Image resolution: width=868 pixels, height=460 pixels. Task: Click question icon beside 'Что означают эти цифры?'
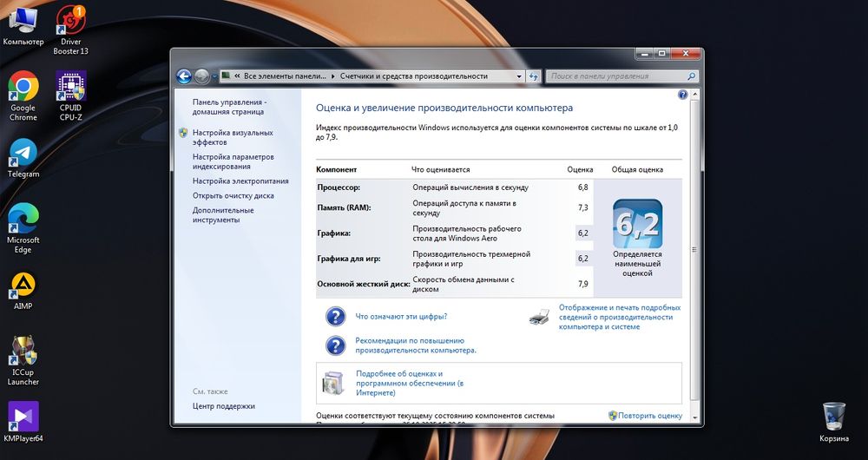[335, 317]
